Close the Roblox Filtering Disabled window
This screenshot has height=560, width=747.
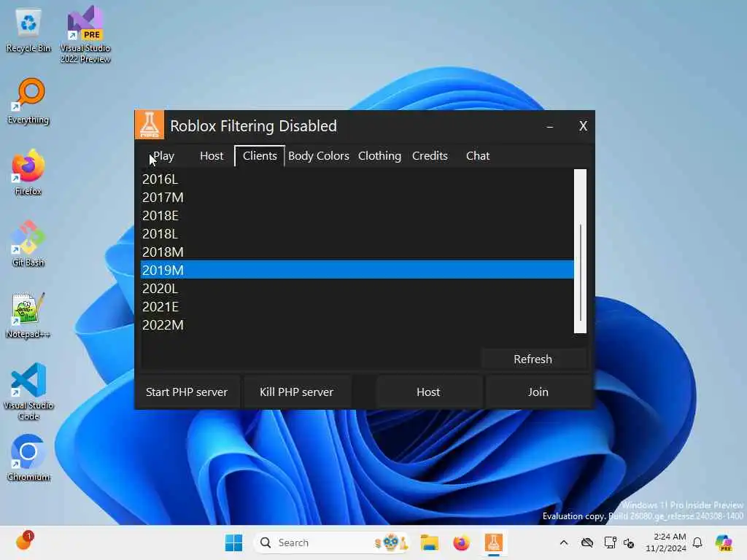pyautogui.click(x=583, y=125)
